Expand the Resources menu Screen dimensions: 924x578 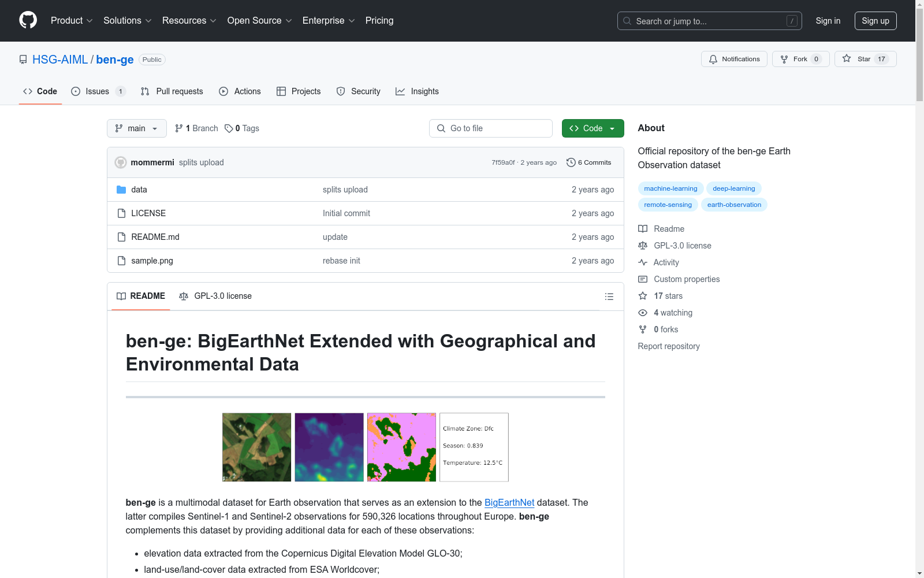(x=189, y=20)
